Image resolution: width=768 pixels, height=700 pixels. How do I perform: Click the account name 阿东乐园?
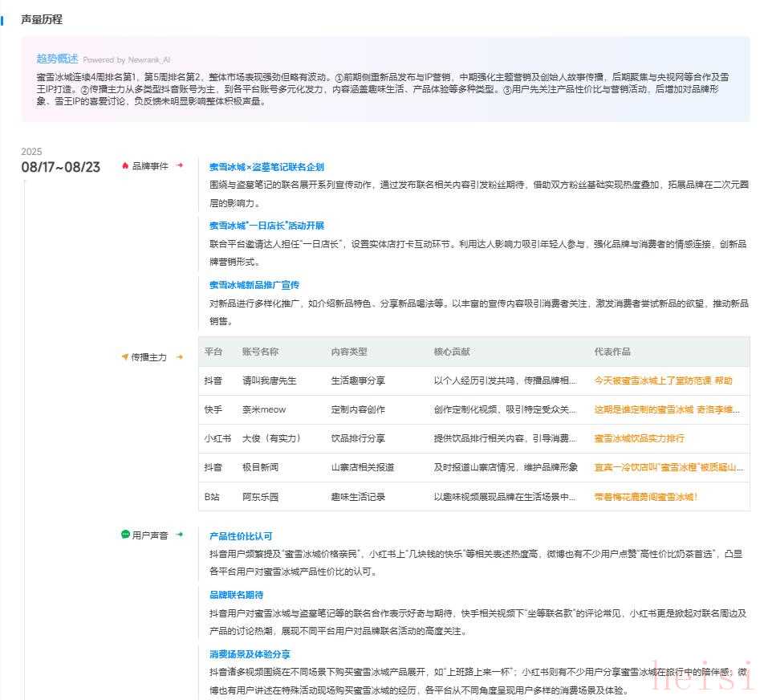(261, 497)
